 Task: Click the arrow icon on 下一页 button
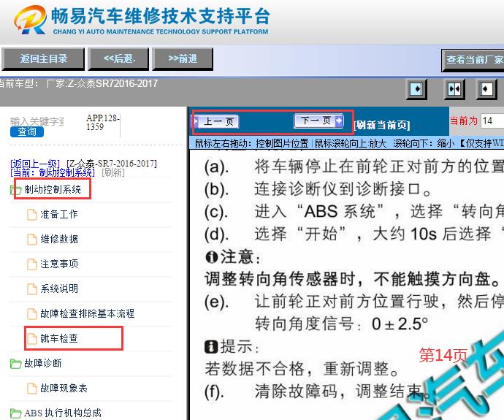(338, 121)
